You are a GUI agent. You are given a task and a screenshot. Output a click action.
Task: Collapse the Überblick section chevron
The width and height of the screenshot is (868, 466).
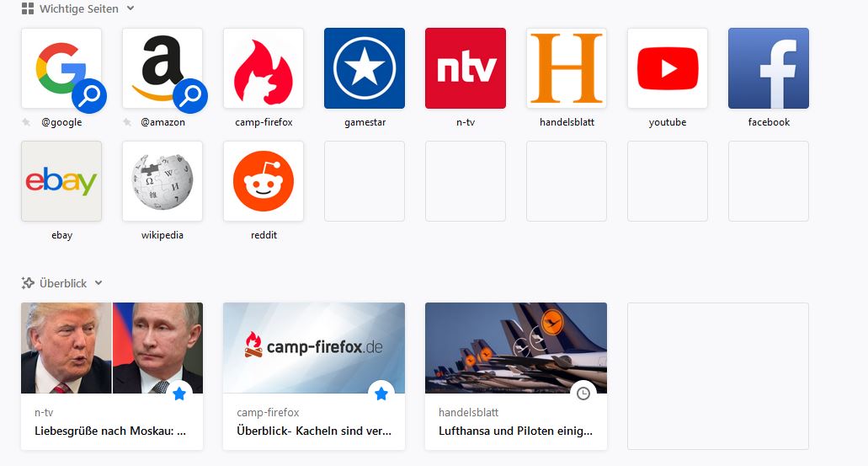pos(99,282)
